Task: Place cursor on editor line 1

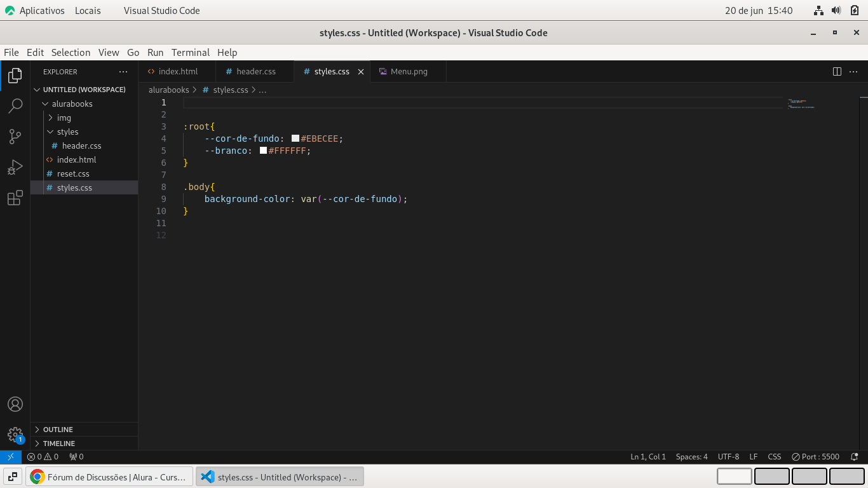Action: (483, 102)
